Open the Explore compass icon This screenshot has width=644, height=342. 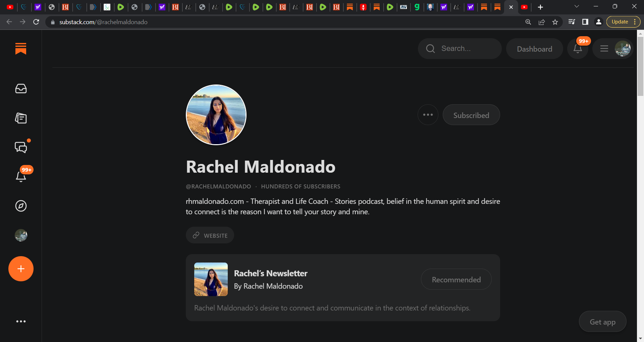pyautogui.click(x=21, y=206)
